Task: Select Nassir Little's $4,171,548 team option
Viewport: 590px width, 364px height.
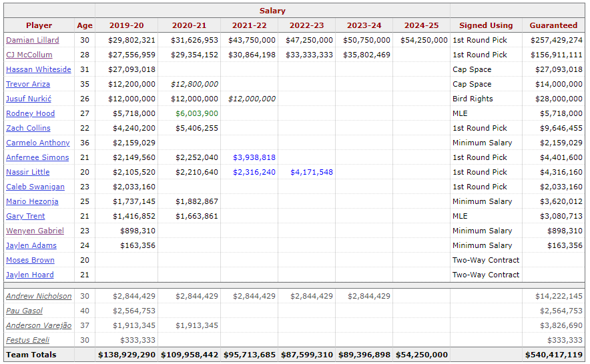Action: (x=312, y=172)
